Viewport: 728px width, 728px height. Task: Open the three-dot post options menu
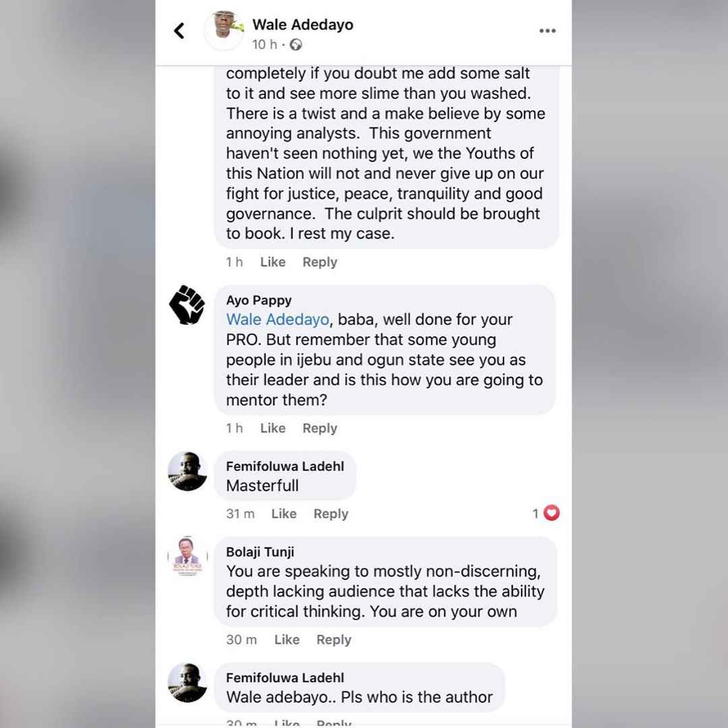coord(547,30)
